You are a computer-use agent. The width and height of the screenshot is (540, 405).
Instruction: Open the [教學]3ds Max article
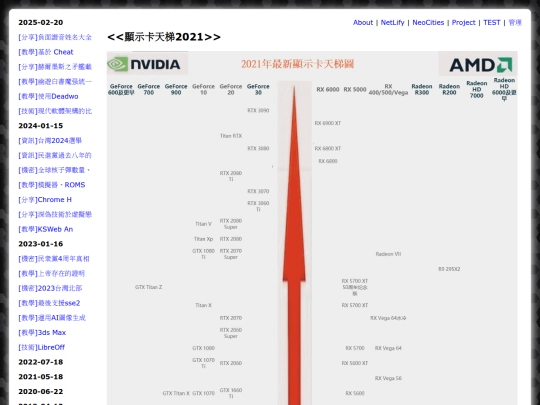pos(42,333)
